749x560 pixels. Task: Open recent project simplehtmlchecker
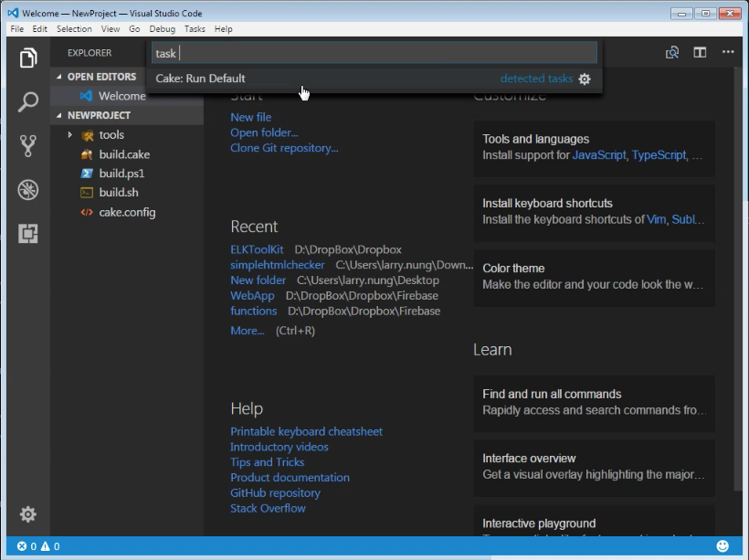(x=278, y=265)
